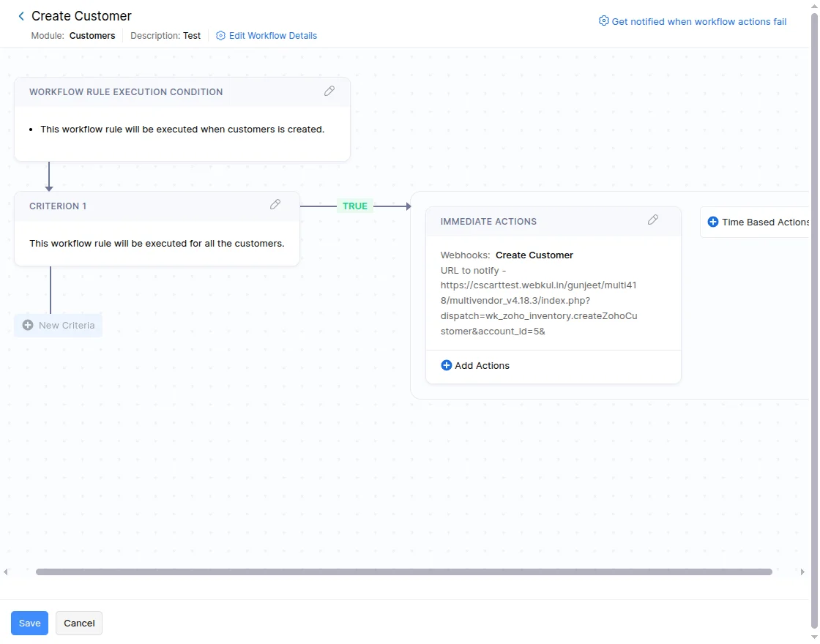Click the back arrow beside Create Customer

coord(21,16)
